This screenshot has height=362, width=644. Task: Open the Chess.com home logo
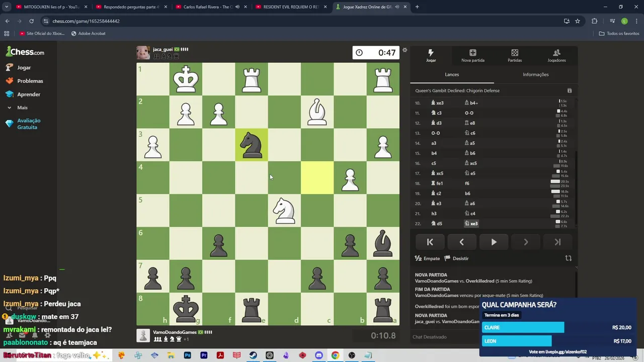point(25,52)
